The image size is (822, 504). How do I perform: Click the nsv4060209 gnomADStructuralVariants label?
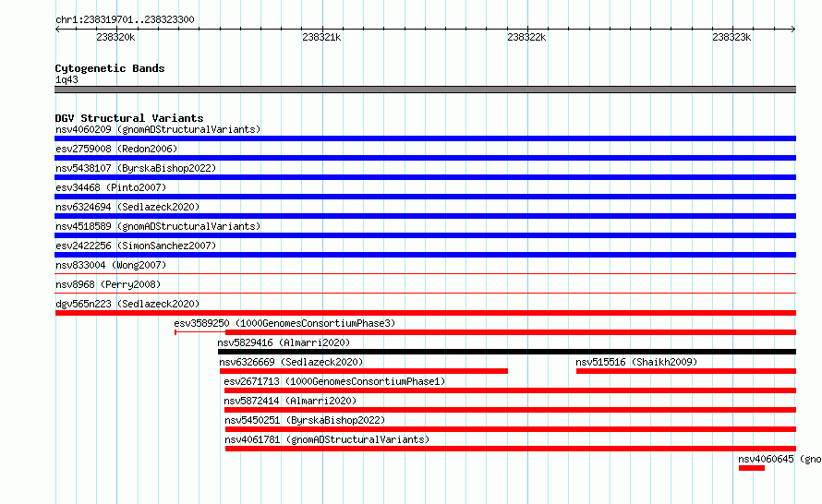point(158,129)
